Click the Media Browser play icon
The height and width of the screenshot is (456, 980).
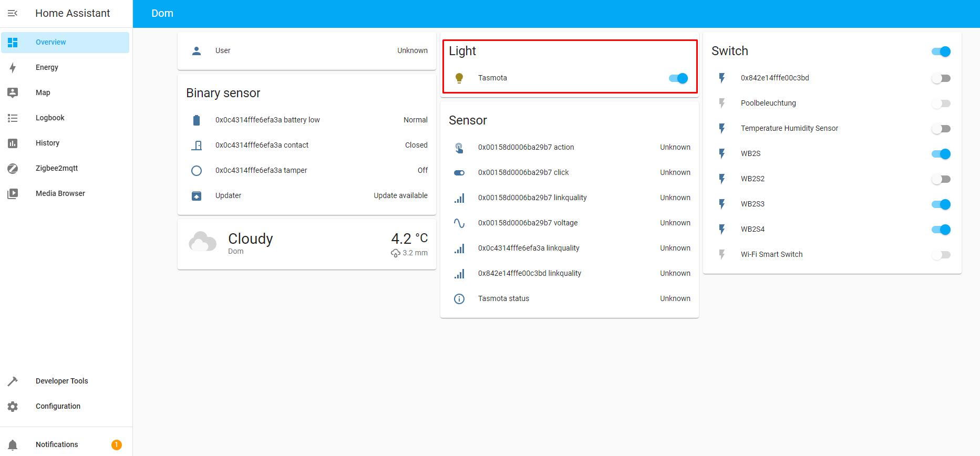(13, 193)
